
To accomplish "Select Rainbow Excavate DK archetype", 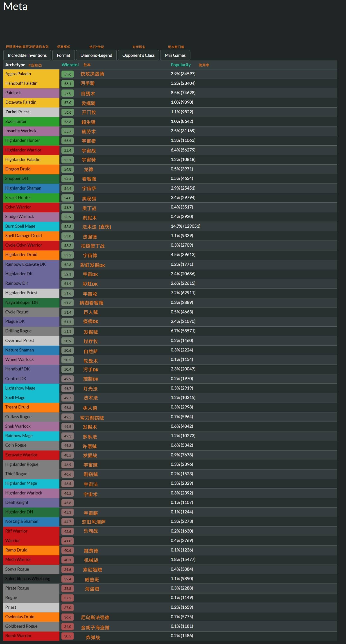I will click(x=31, y=264).
